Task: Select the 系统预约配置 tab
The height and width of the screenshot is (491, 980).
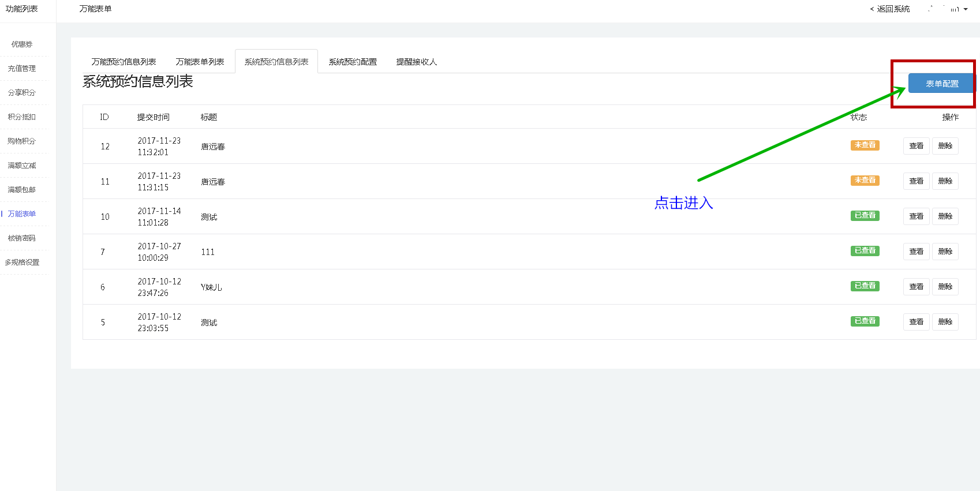Action: pyautogui.click(x=353, y=62)
